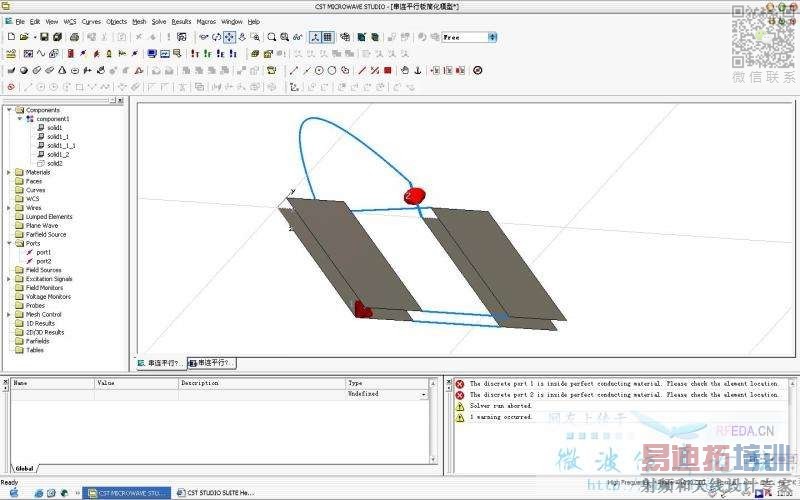Pick circle center tool

(x=319, y=70)
